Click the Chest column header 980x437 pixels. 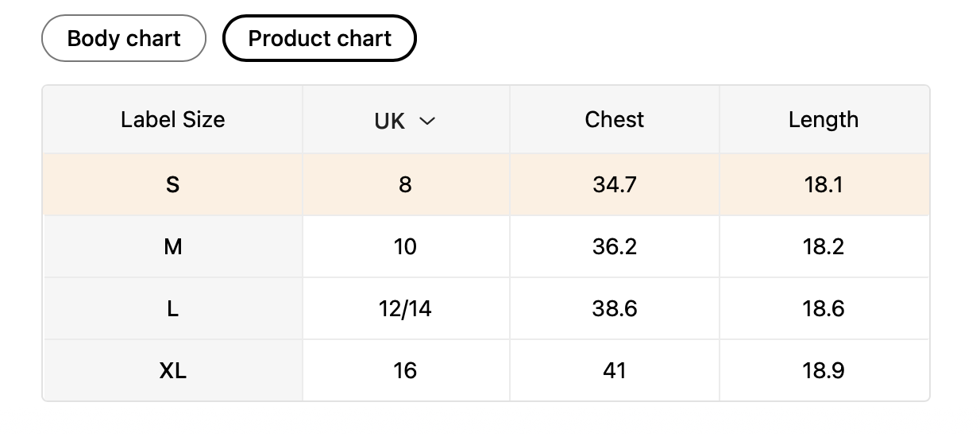pyautogui.click(x=614, y=120)
